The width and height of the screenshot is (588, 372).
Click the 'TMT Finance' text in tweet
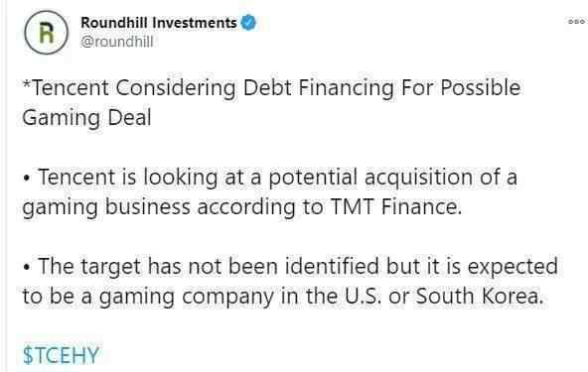[395, 206]
